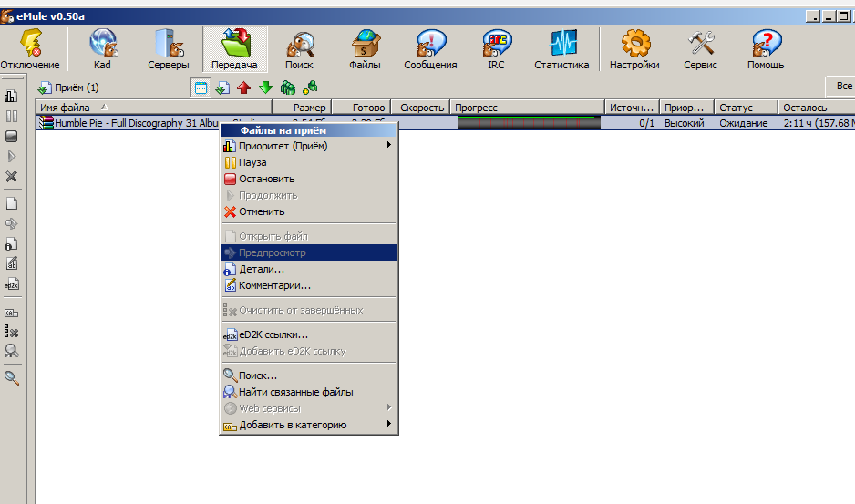
Task: Open the Файлы shared files page
Action: tap(365, 49)
